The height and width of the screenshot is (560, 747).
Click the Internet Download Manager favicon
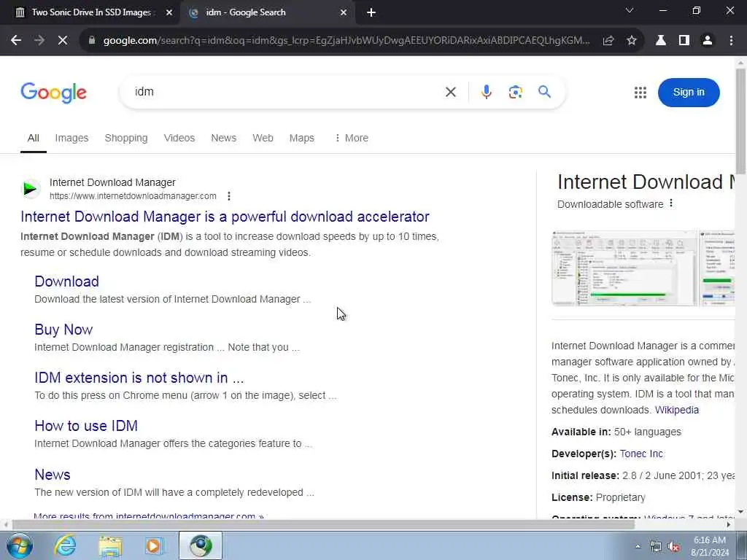(31, 189)
